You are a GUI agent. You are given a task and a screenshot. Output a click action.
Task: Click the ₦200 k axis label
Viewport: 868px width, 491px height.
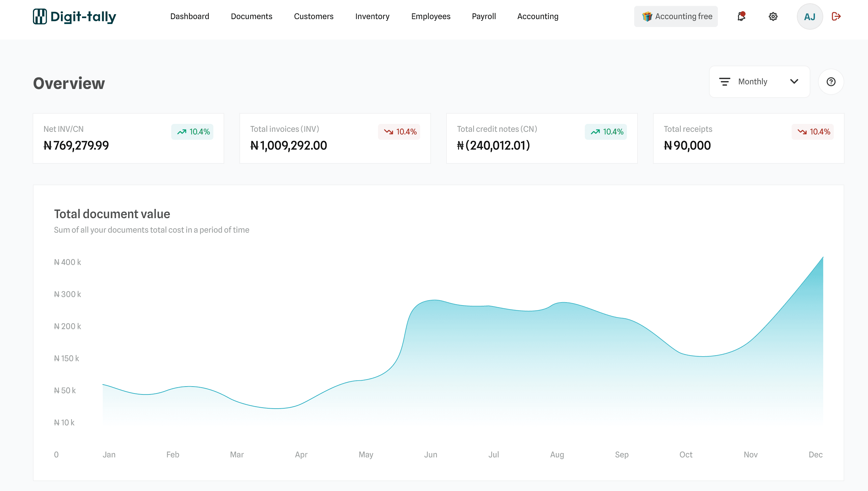click(x=68, y=326)
